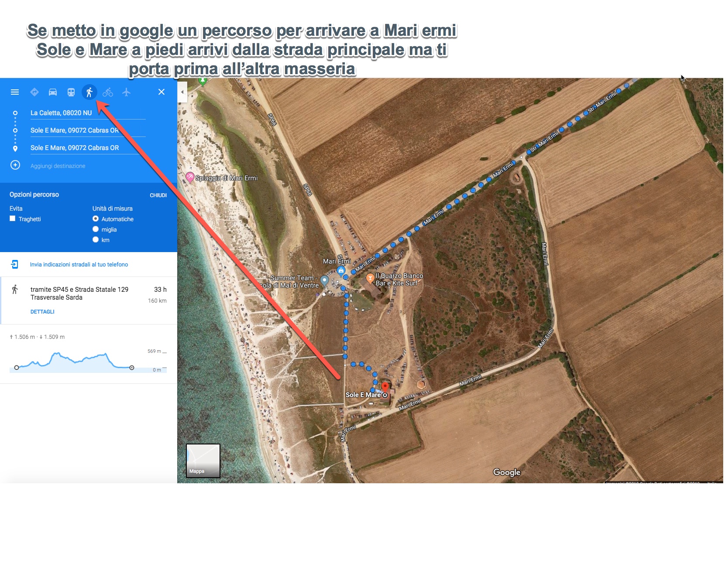Close the directions panel with X

click(161, 92)
